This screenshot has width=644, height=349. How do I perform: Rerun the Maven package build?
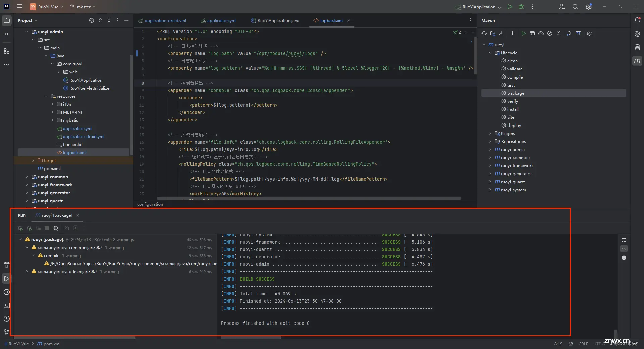(x=20, y=228)
